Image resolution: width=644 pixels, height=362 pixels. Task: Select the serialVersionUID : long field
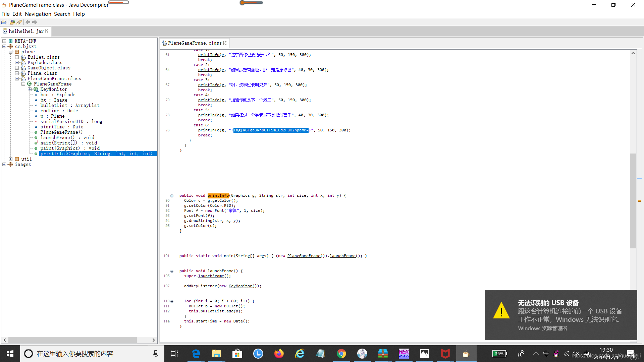71,121
